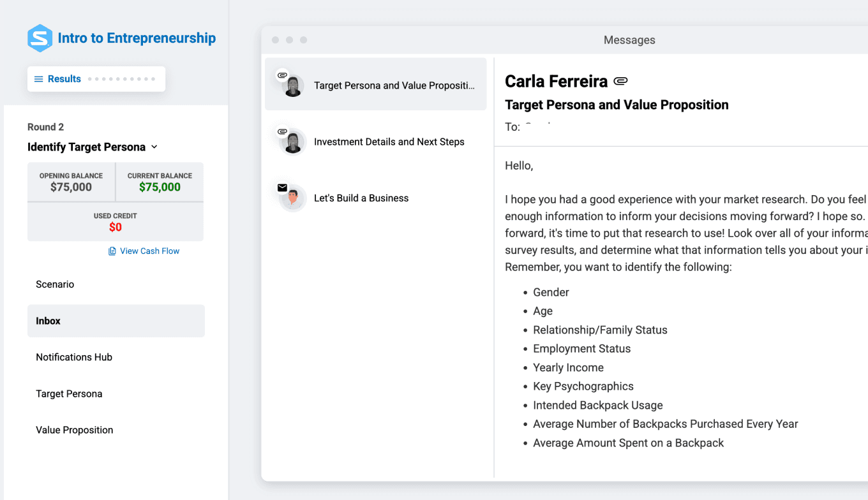Click the envelope badge on third message

[282, 187]
